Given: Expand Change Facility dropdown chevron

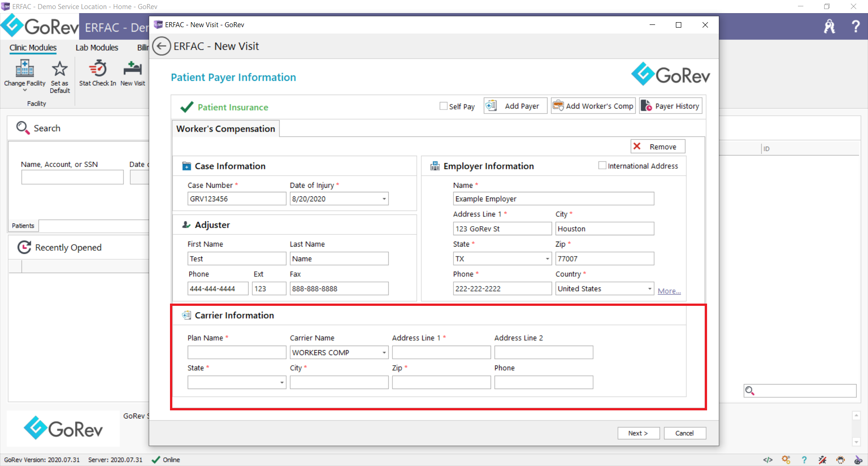Looking at the screenshot, I should tap(25, 90).
